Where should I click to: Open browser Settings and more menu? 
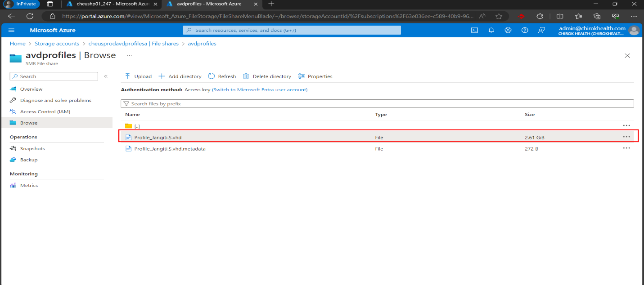tap(633, 16)
